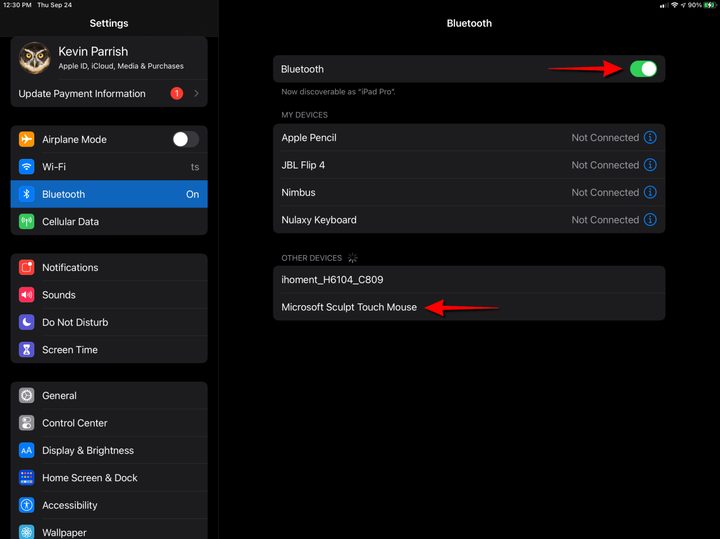Tap the Thu Sep 24 date
This screenshot has height=539, width=720.
point(55,5)
